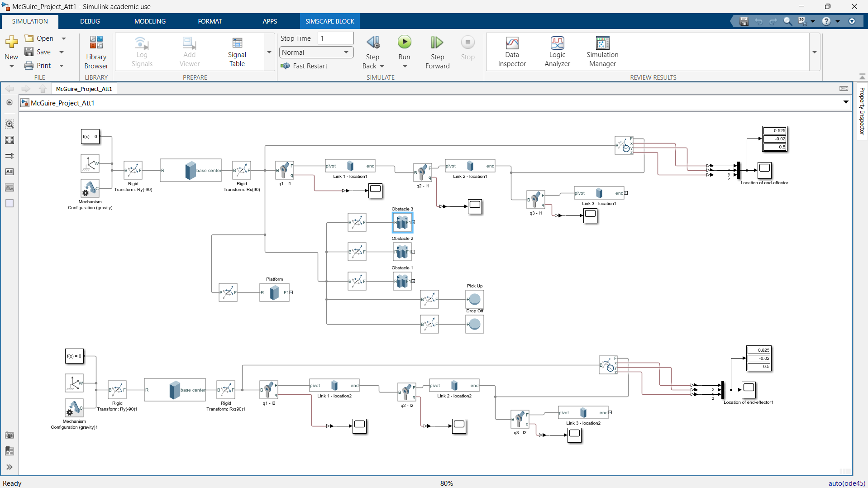Click Fit to View palette icon
Image resolution: width=868 pixels, height=488 pixels.
tap(10, 140)
